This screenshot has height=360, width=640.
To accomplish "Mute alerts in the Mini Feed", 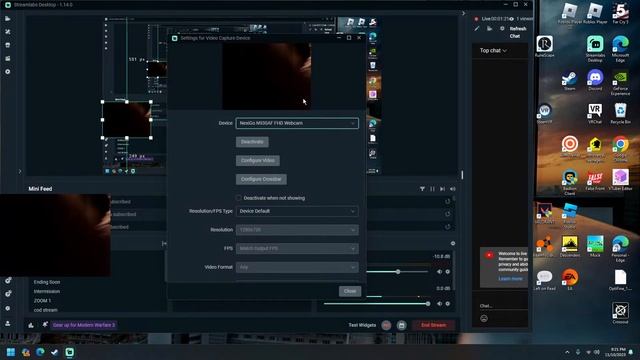I will coord(453,189).
